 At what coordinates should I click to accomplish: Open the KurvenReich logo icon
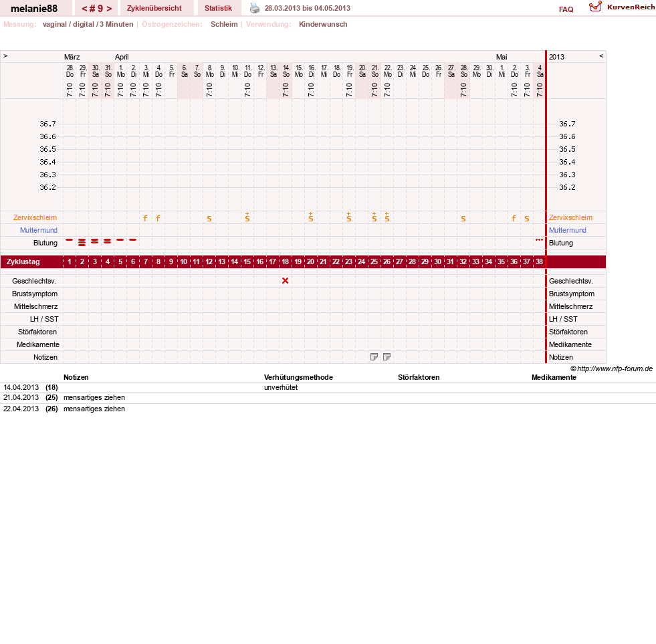tap(595, 7)
